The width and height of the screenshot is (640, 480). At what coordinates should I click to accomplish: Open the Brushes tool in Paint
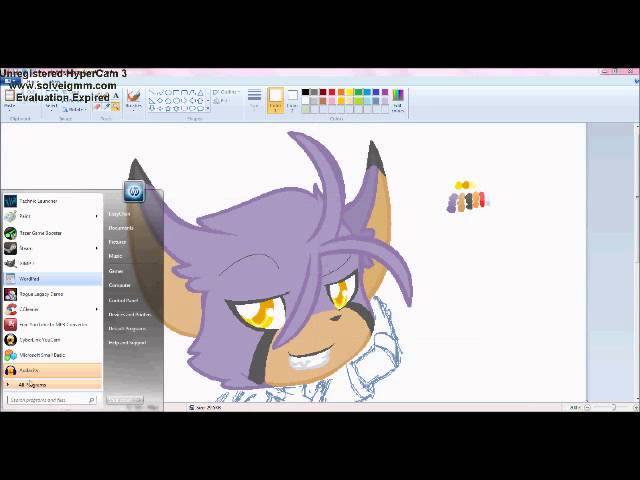133,100
